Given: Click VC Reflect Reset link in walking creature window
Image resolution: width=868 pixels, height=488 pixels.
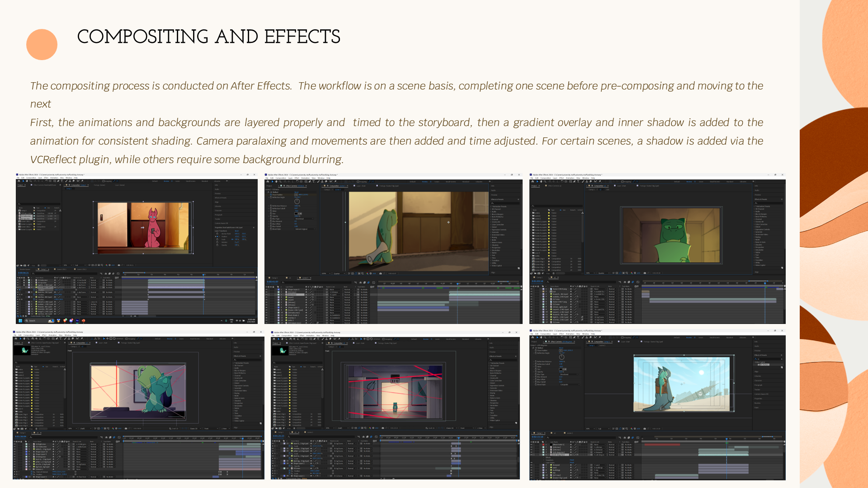Looking at the screenshot, I should point(297,192).
